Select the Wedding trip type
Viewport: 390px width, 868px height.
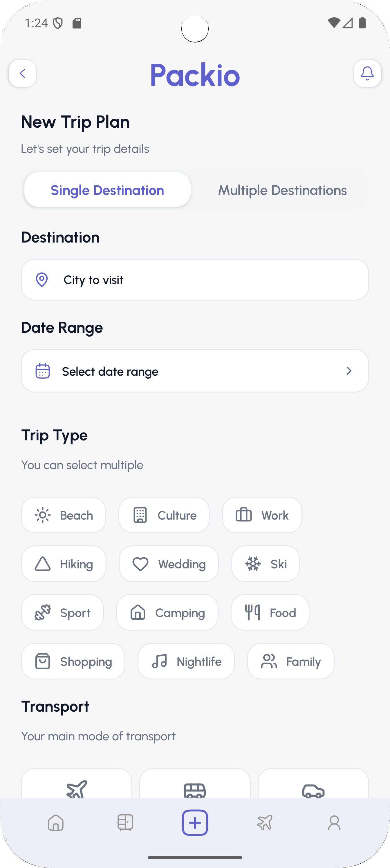click(169, 564)
